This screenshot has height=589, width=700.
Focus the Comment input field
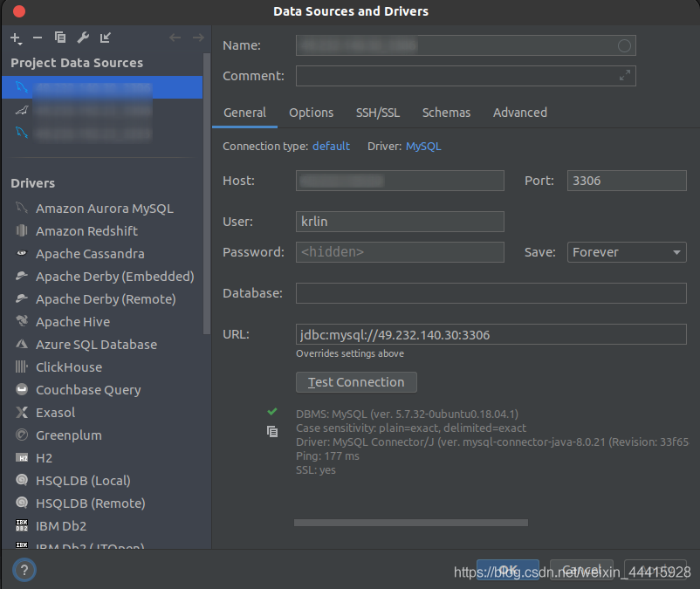coord(465,76)
